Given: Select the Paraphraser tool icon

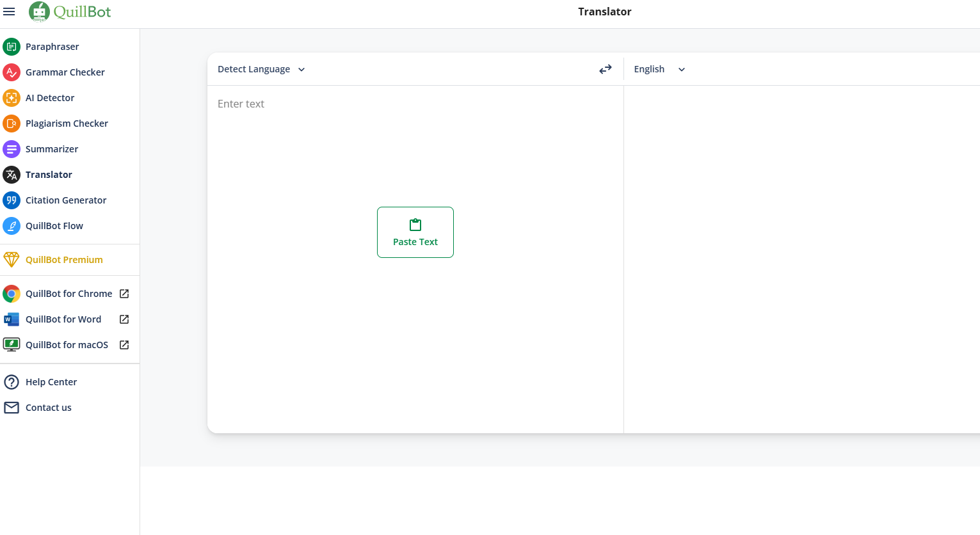Looking at the screenshot, I should click(x=12, y=46).
